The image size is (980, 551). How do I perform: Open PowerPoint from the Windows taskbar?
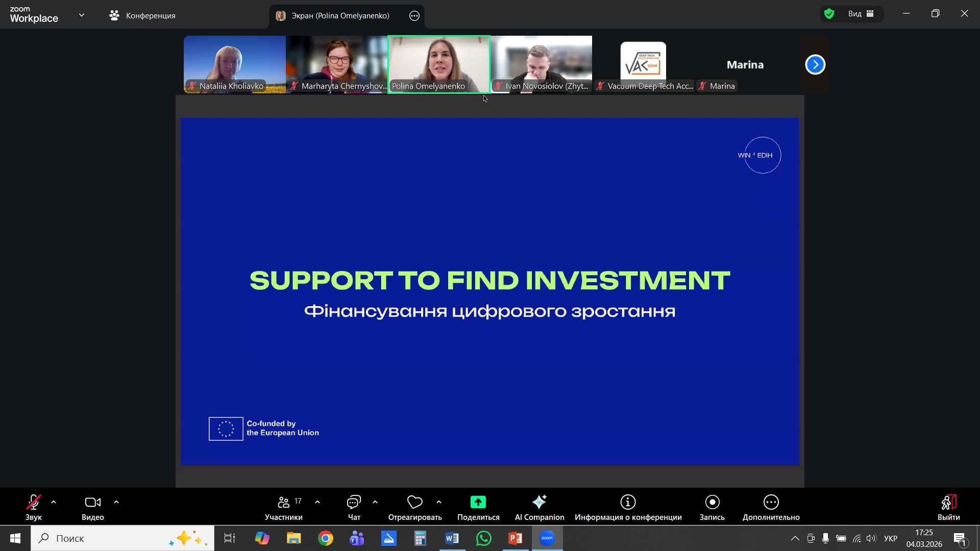[516, 538]
